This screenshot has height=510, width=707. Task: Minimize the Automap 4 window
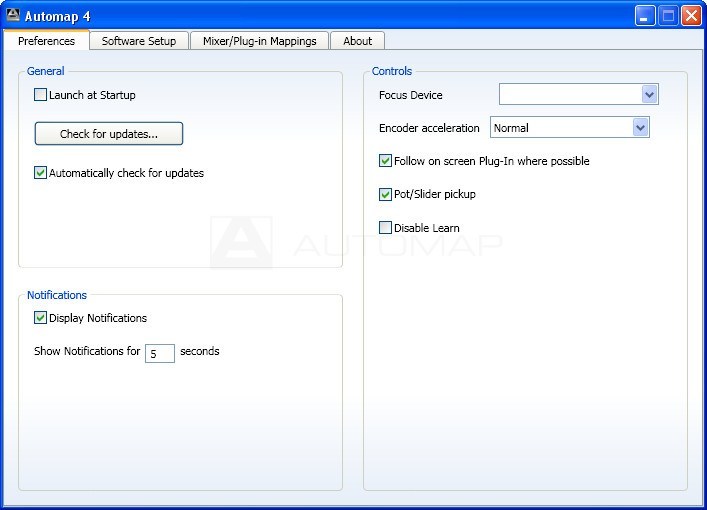pyautogui.click(x=645, y=16)
